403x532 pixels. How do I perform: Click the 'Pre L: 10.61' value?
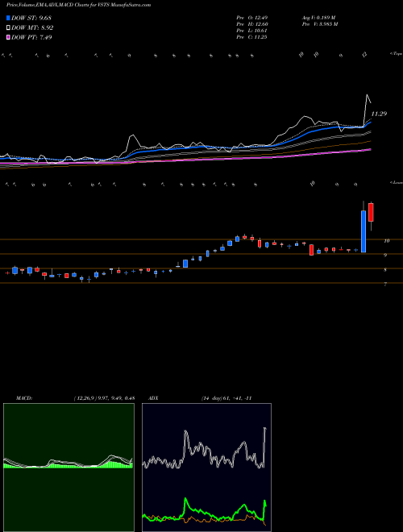[x=251, y=31]
